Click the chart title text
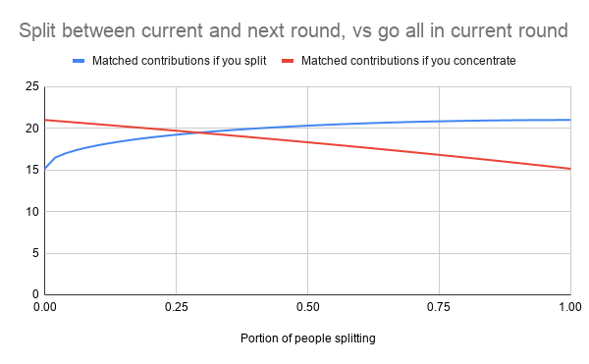 tap(294, 30)
